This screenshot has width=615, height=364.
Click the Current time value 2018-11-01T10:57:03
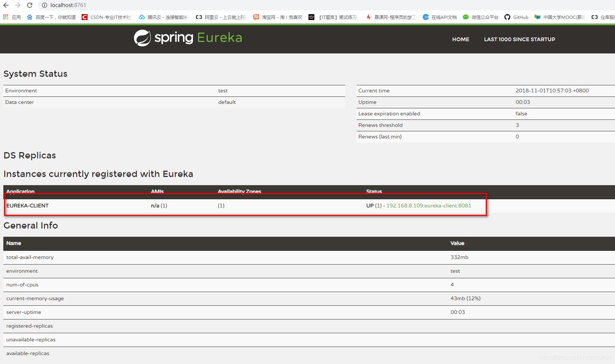[552, 91]
